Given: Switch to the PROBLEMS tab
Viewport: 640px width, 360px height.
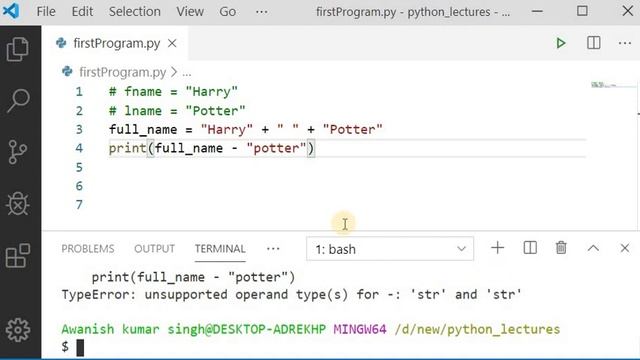Looking at the screenshot, I should point(88,249).
